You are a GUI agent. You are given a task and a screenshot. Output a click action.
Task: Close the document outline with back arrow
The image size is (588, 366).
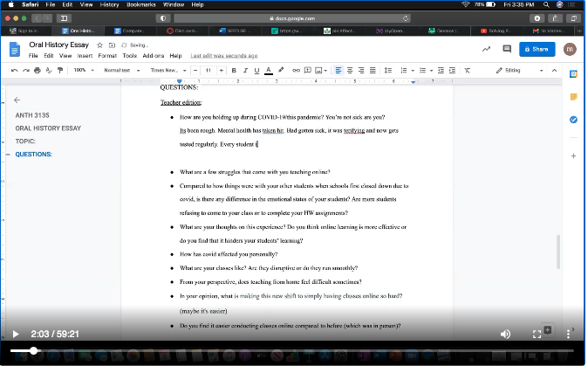[x=17, y=100]
